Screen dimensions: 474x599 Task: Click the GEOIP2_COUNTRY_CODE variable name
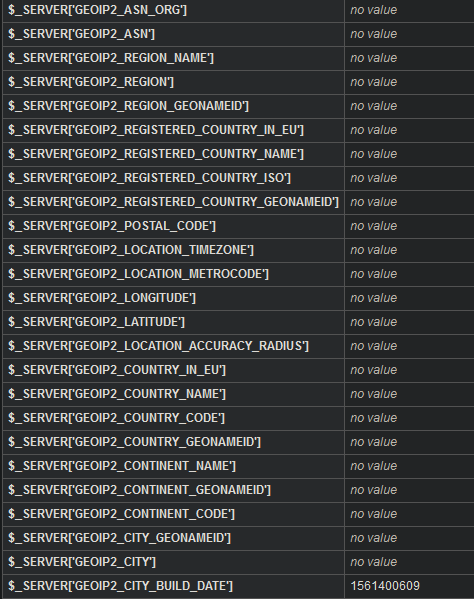point(116,418)
